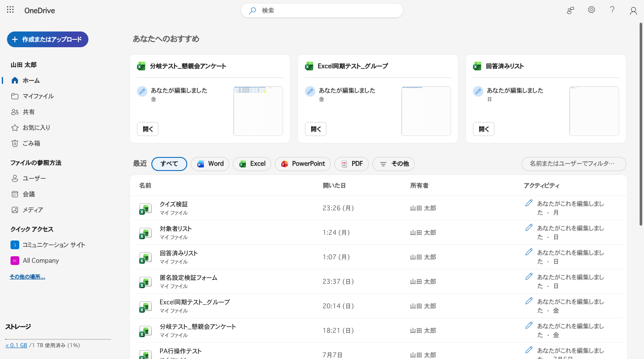Go to マイファイル in the sidebar
The height and width of the screenshot is (359, 644).
coord(38,96)
